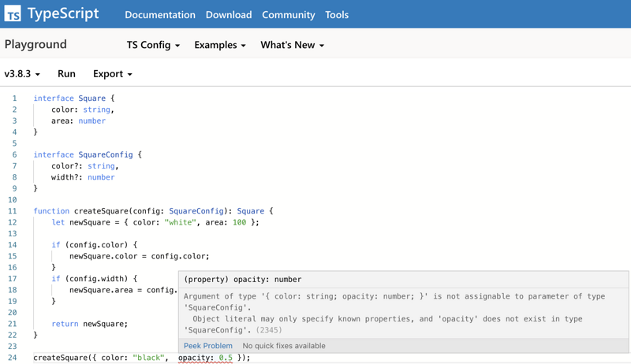Screen dimensions: 631x364
Task: Click 'SquareConfig' interface name on line 6
Action: (x=106, y=154)
